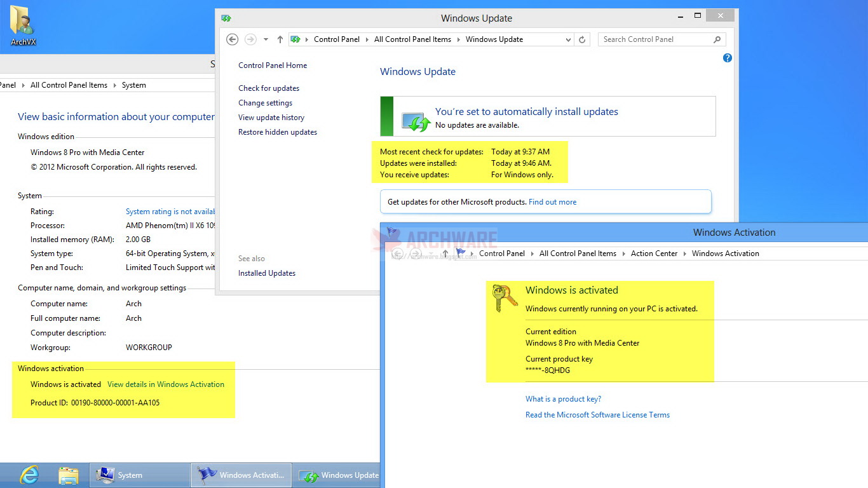Open Help question mark in Windows Update
The width and height of the screenshot is (868, 488).
pyautogui.click(x=728, y=58)
